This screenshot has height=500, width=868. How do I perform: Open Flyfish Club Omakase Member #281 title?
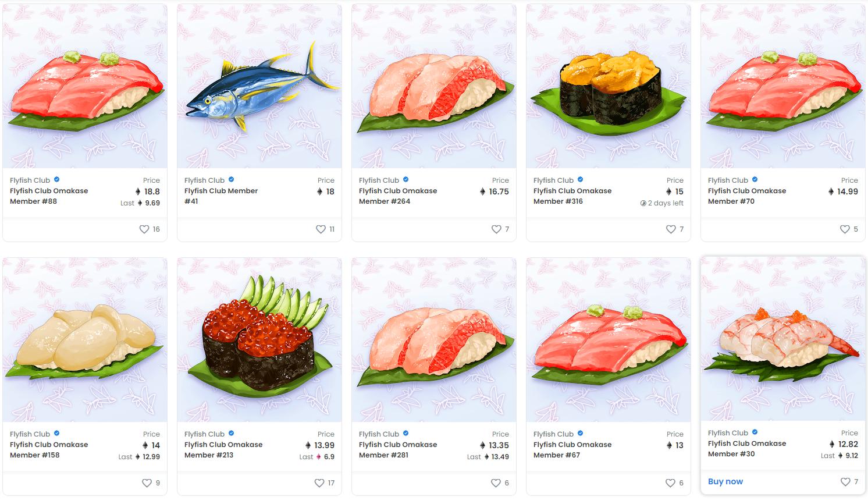pos(398,450)
